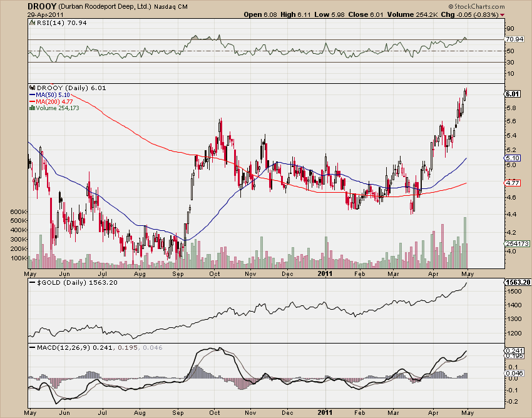Click the Dec label under the volume bars
Image resolution: width=532 pixels, height=418 pixels.
coord(288,274)
